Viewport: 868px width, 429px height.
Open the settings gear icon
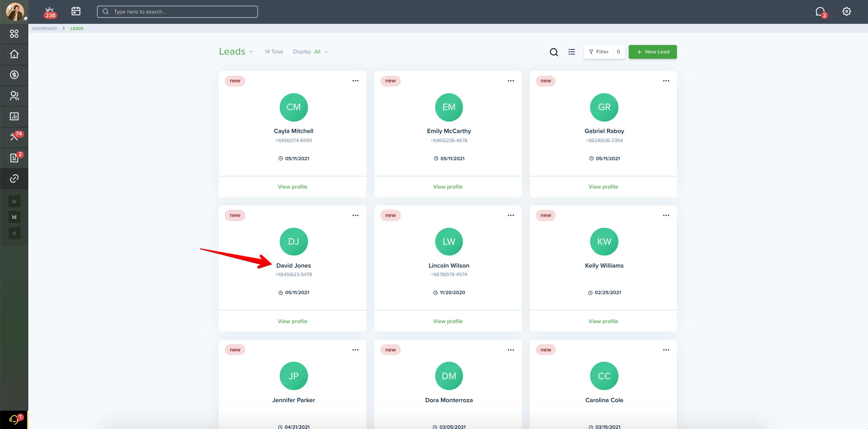pyautogui.click(x=846, y=11)
